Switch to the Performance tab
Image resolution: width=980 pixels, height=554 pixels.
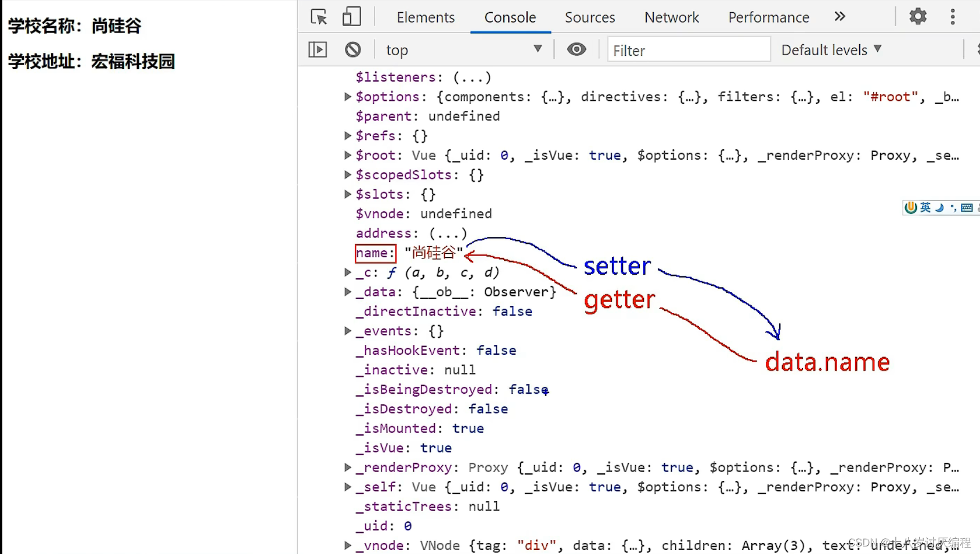[769, 17]
